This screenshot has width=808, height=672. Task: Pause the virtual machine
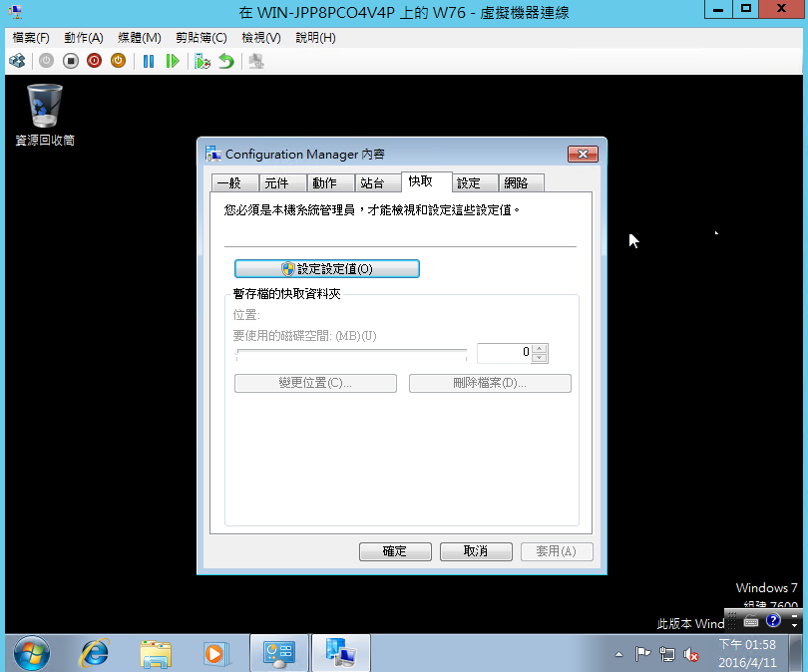tap(149, 61)
